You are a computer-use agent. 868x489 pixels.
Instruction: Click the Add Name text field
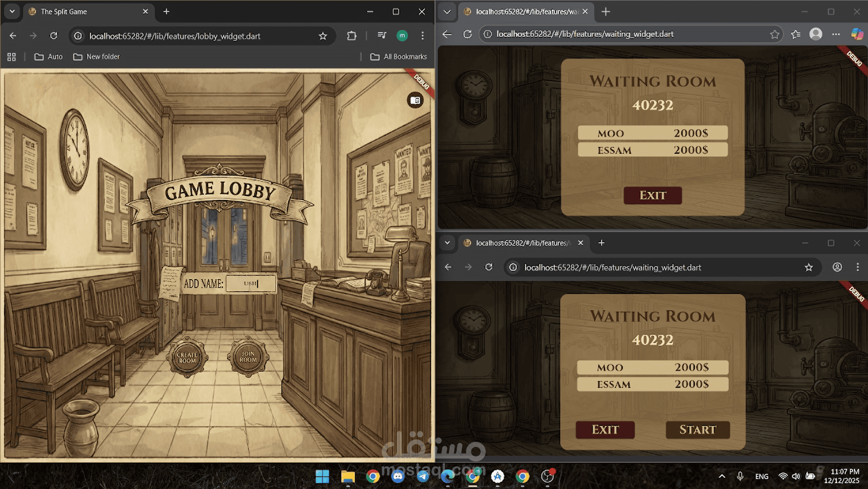coord(251,284)
